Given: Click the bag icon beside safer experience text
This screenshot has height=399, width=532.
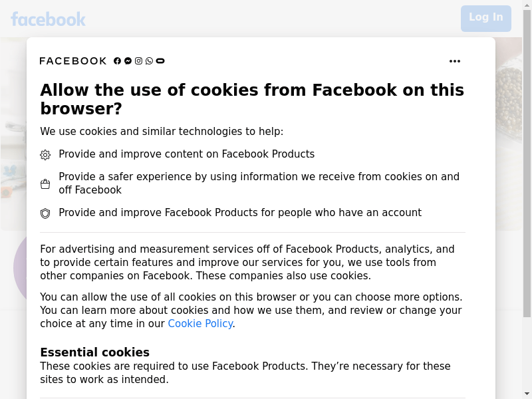Looking at the screenshot, I should tap(45, 184).
